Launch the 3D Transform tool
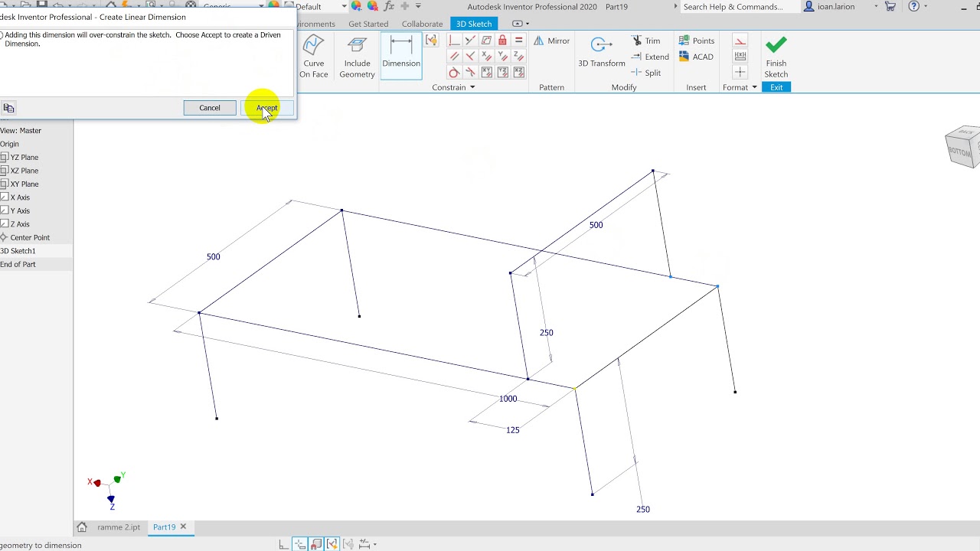 [602, 52]
